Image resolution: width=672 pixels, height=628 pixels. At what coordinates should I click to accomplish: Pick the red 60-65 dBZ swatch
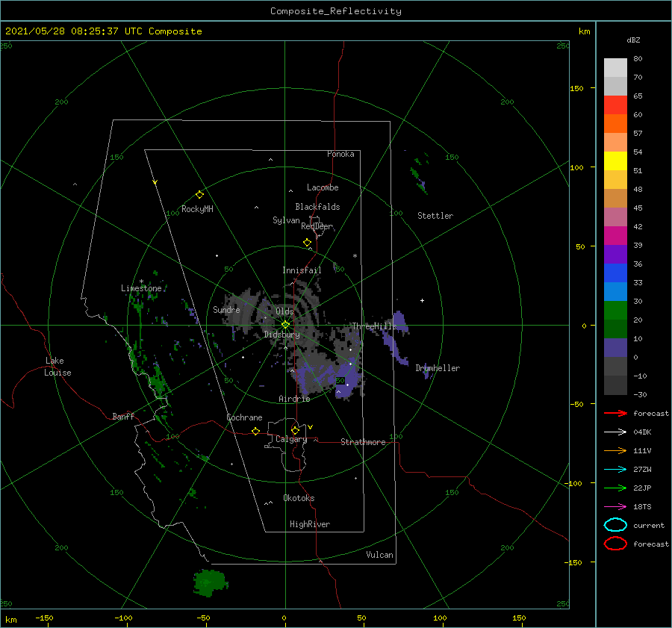pos(615,105)
